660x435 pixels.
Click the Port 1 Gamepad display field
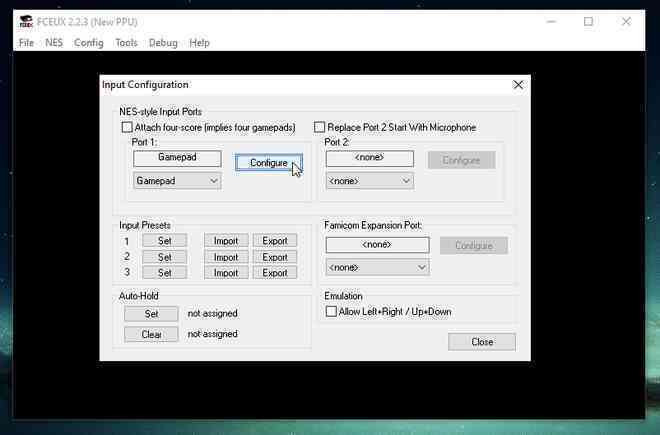(177, 158)
